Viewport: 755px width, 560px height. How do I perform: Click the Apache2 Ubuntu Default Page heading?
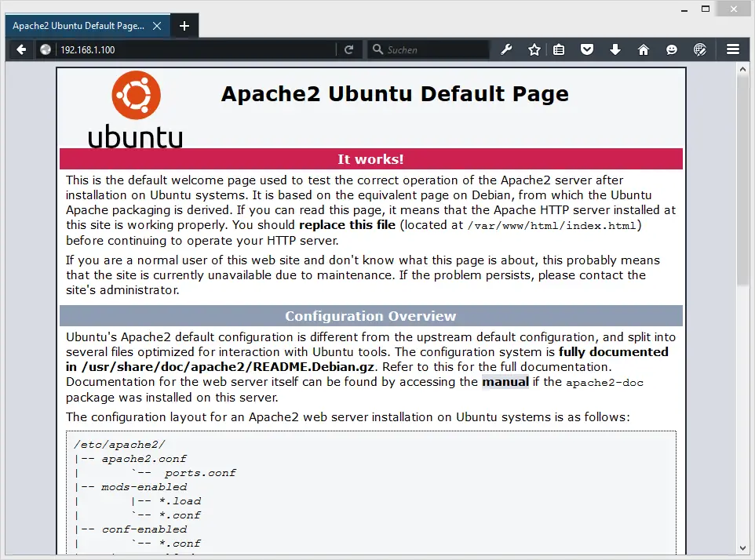point(395,94)
